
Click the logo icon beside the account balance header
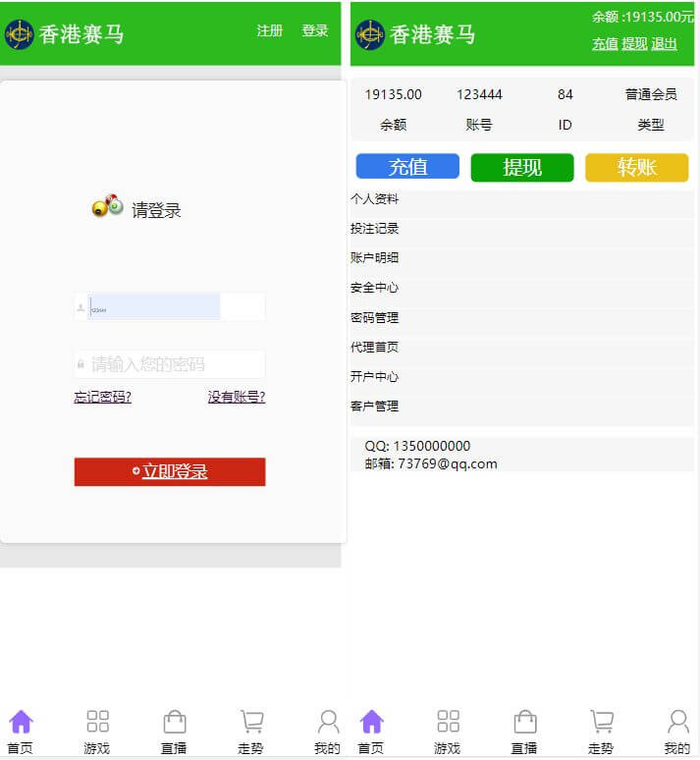[369, 34]
